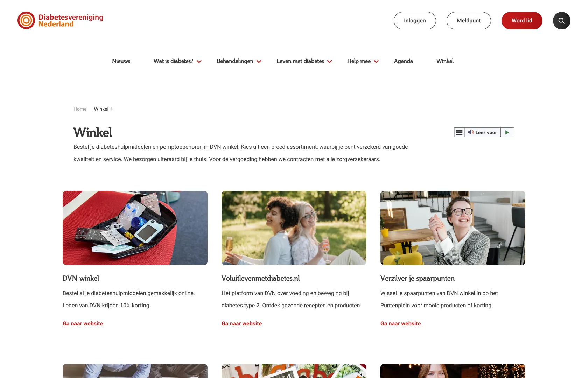Open the search magnifier icon

pyautogui.click(x=561, y=21)
